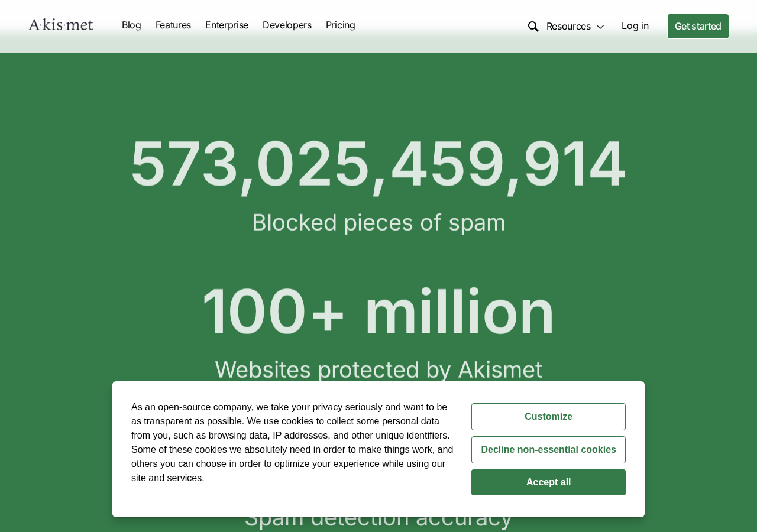Click 'Websites protected by Akismet' text
The image size is (757, 532).
click(378, 369)
